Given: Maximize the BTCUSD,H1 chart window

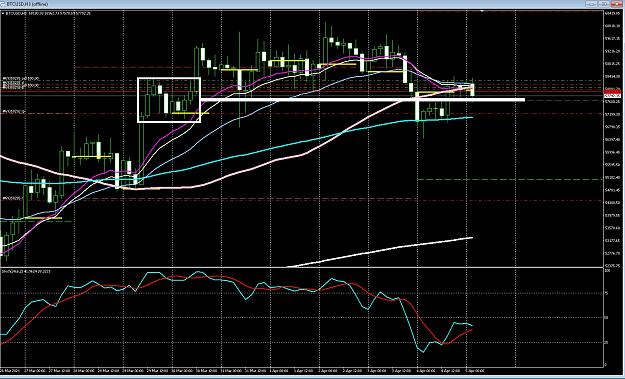Looking at the screenshot, I should (x=603, y=4).
